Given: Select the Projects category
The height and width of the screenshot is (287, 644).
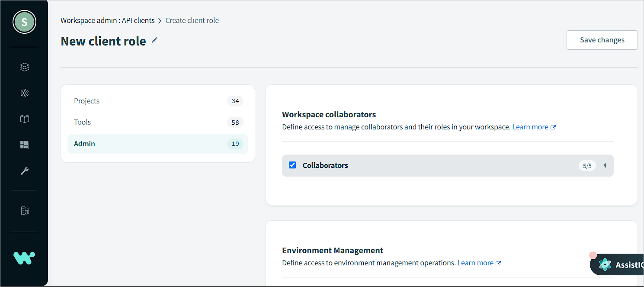Looking at the screenshot, I should [87, 101].
